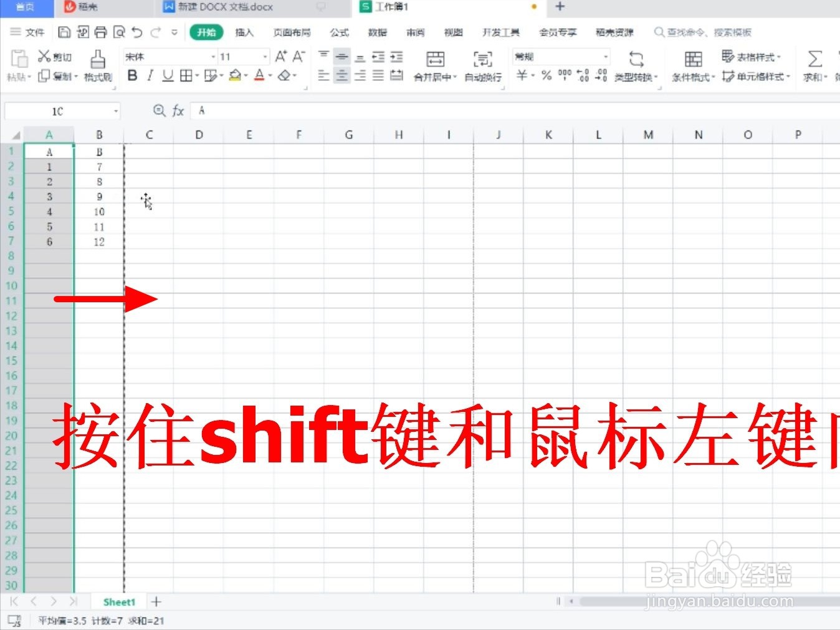Increase font size with A+ icon
The height and width of the screenshot is (630, 840).
pyautogui.click(x=281, y=57)
